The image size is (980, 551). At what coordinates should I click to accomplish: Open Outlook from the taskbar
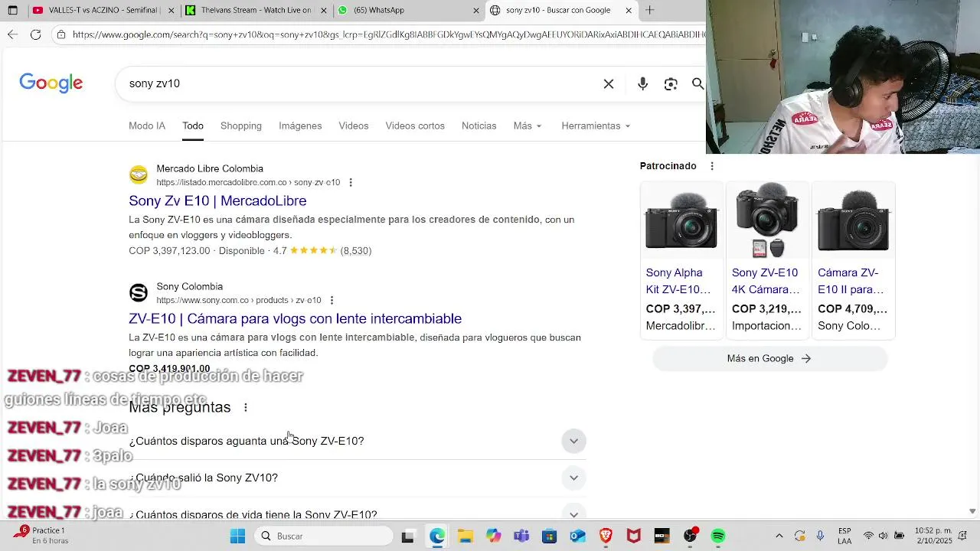point(577,536)
